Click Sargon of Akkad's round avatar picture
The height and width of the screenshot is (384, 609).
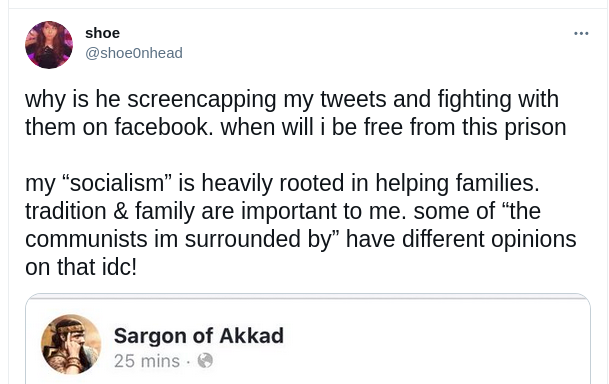click(x=71, y=344)
